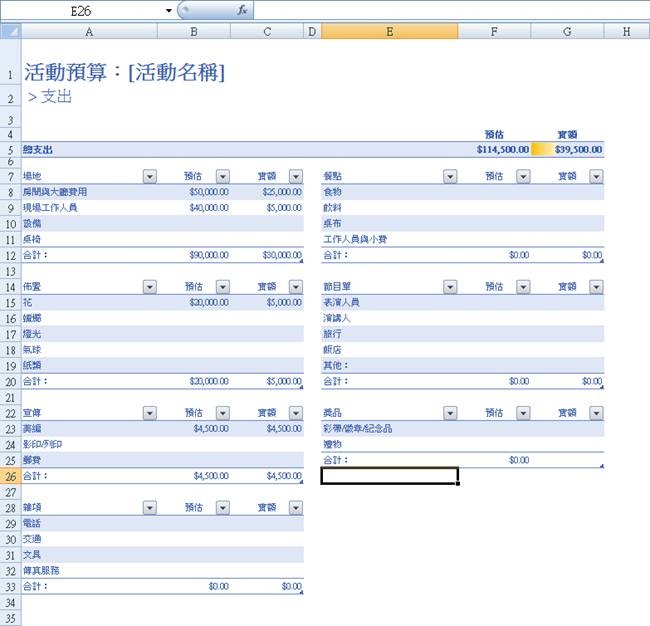This screenshot has height=626, width=650.
Task: Open filter dropdown for 佈置 header
Action: 150,287
